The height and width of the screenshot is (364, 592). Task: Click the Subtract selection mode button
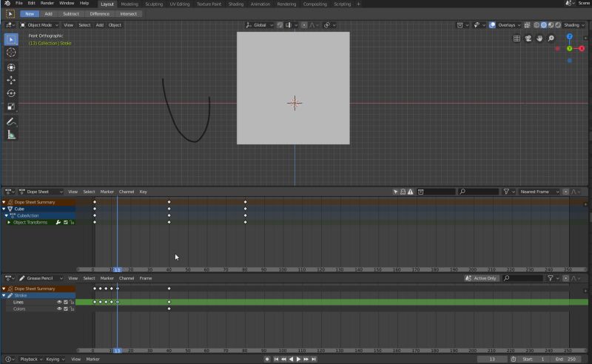click(71, 14)
